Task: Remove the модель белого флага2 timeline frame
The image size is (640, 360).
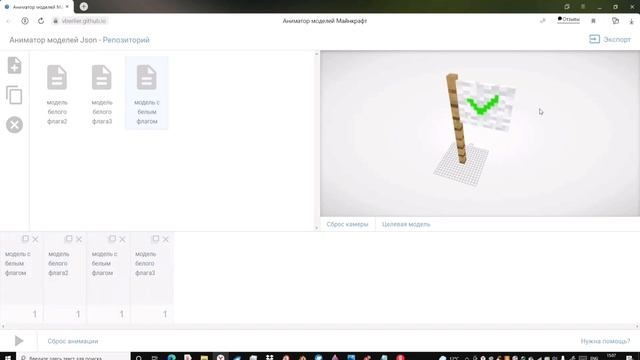Action: click(x=79, y=239)
